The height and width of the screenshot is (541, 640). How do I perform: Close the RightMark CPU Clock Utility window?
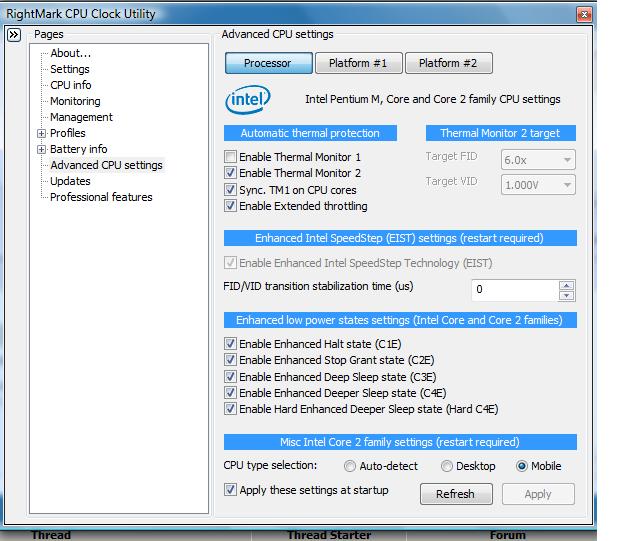click(x=584, y=15)
